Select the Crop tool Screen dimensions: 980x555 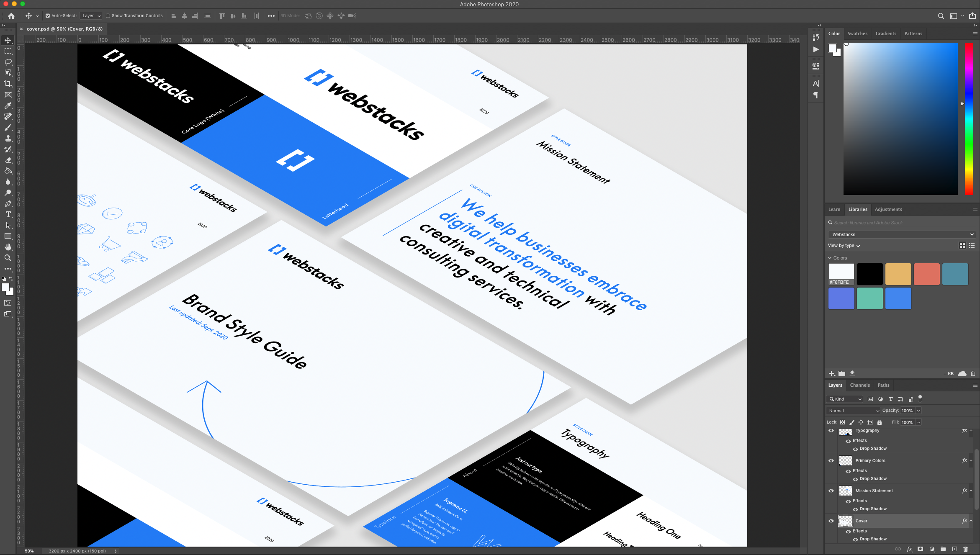click(8, 84)
